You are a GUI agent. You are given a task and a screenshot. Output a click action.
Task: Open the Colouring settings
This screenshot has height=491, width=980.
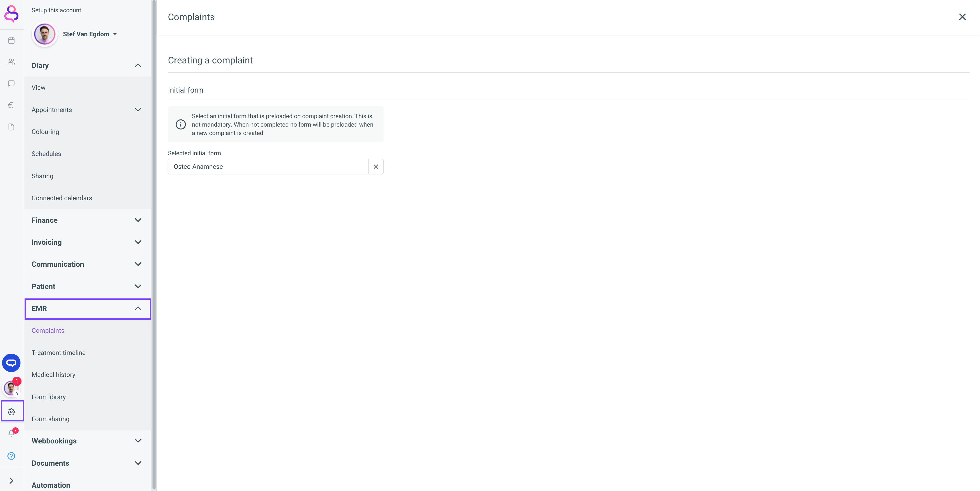click(x=88, y=132)
